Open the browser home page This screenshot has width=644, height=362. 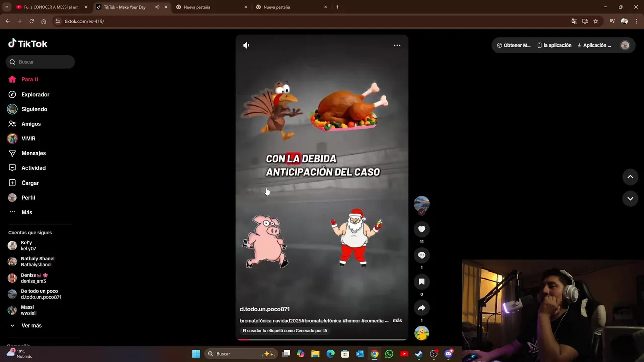coord(43,21)
